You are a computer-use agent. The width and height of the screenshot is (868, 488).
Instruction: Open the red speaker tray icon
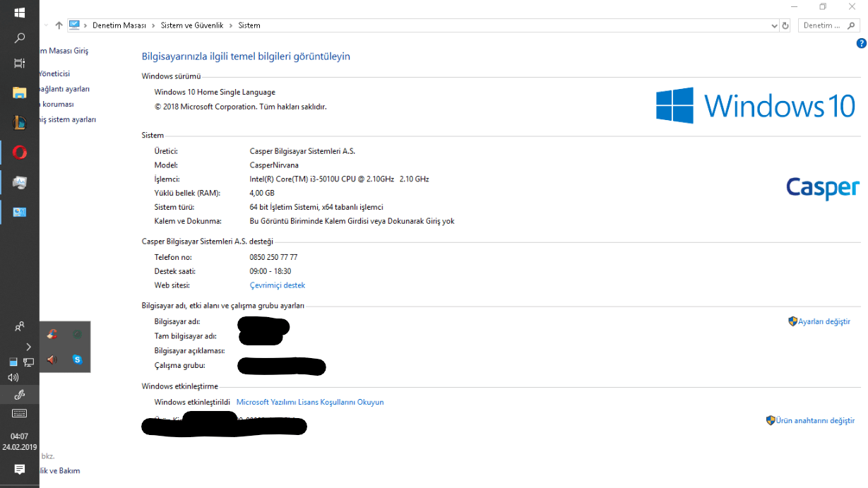(x=52, y=359)
